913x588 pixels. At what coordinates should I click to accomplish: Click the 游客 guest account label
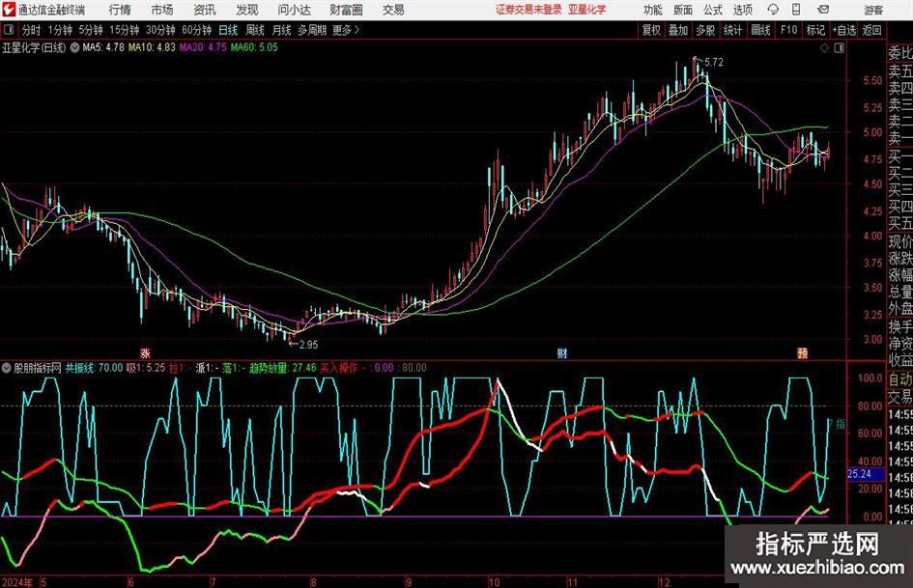873,10
